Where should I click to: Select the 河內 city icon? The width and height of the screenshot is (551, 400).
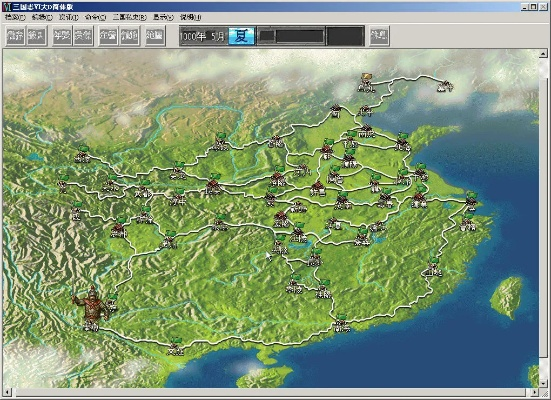pyautogui.click(x=302, y=170)
